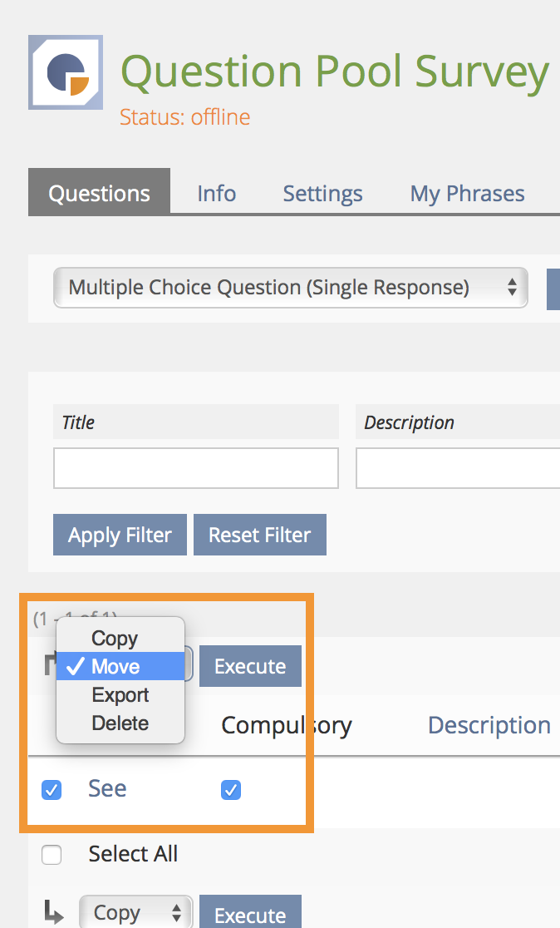The image size is (560, 928).
Task: Select Export in the action menu
Action: click(x=120, y=695)
